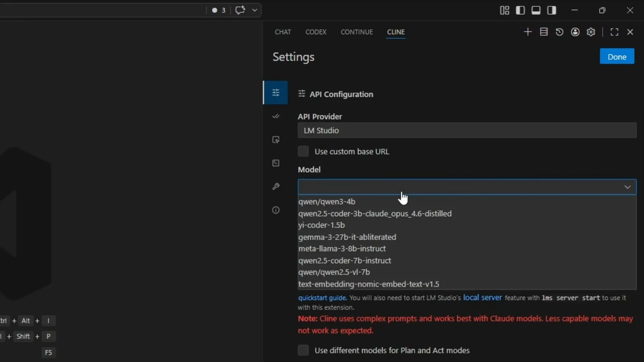Select qwen/qwen2.5-vl-7b model option
The image size is (644, 362).
(x=467, y=272)
